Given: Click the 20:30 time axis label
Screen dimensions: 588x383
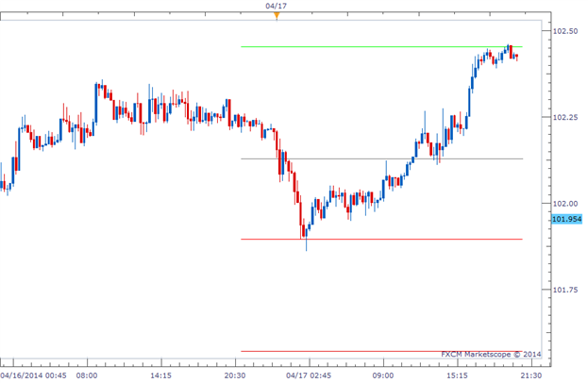Looking at the screenshot, I should 235,375.
